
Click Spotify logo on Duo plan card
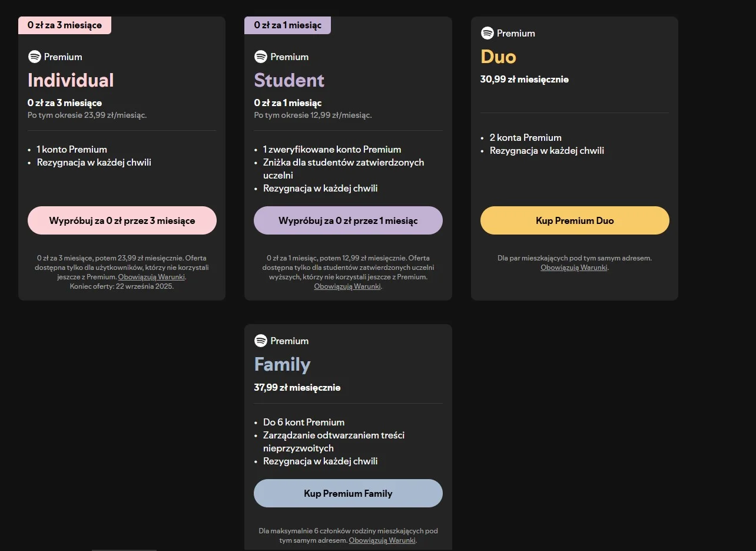coord(487,33)
